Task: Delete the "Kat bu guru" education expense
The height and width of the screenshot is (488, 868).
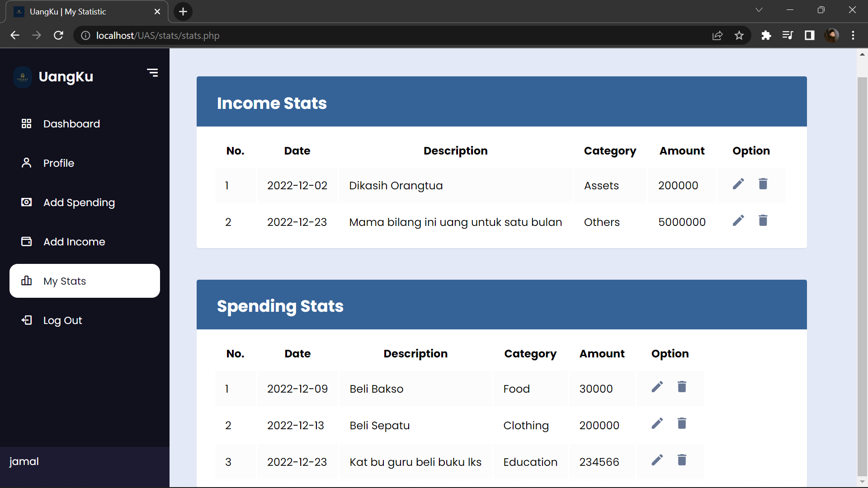Action: (x=682, y=460)
